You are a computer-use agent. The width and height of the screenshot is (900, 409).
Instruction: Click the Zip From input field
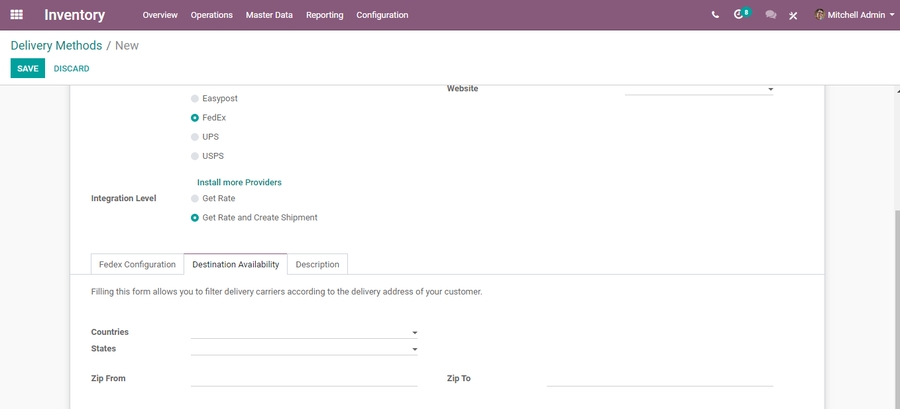[x=303, y=379]
